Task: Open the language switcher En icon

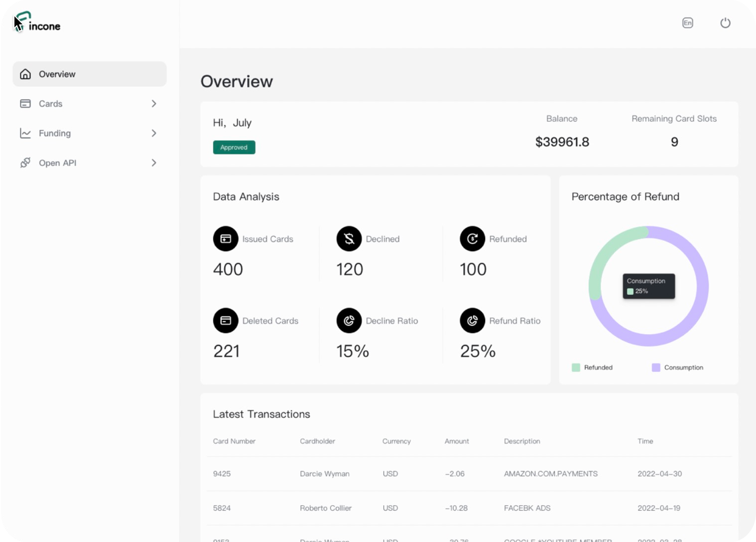Action: [x=688, y=23]
